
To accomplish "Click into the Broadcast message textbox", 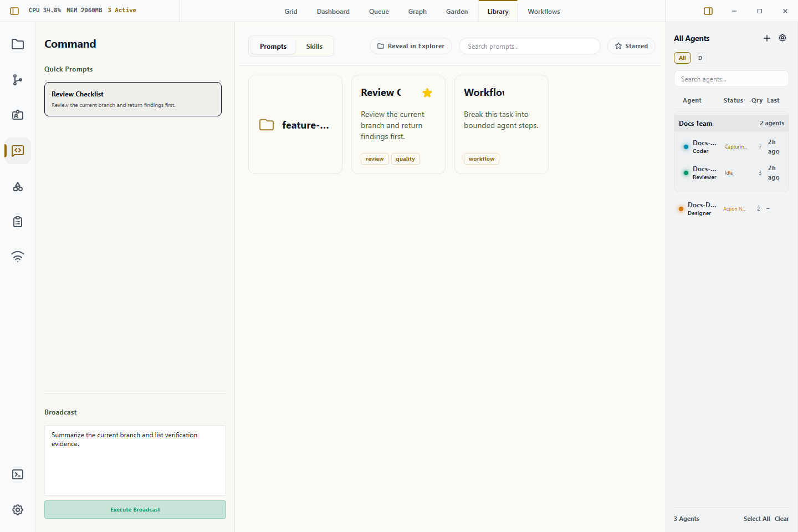I will coord(135,460).
